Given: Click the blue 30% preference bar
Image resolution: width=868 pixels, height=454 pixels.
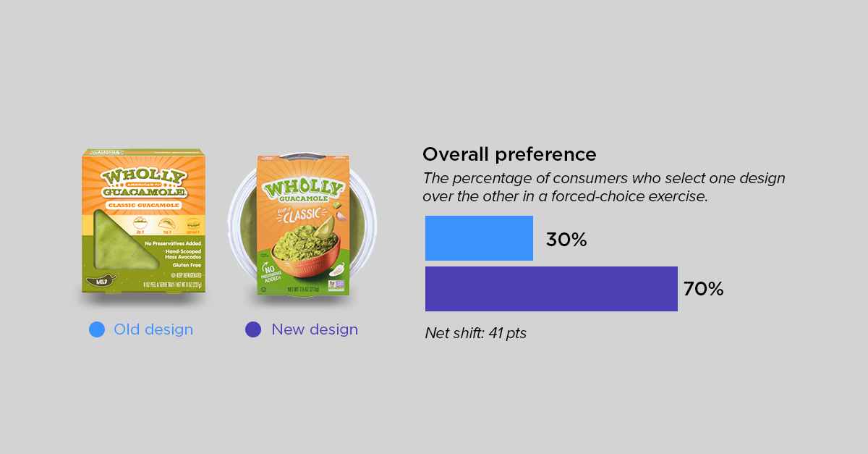Looking at the screenshot, I should pyautogui.click(x=479, y=238).
